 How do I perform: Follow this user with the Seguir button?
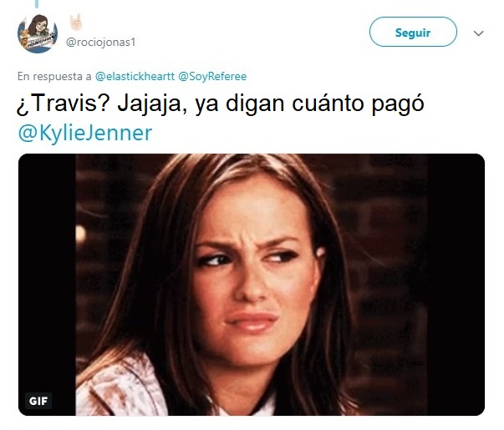pos(413,32)
